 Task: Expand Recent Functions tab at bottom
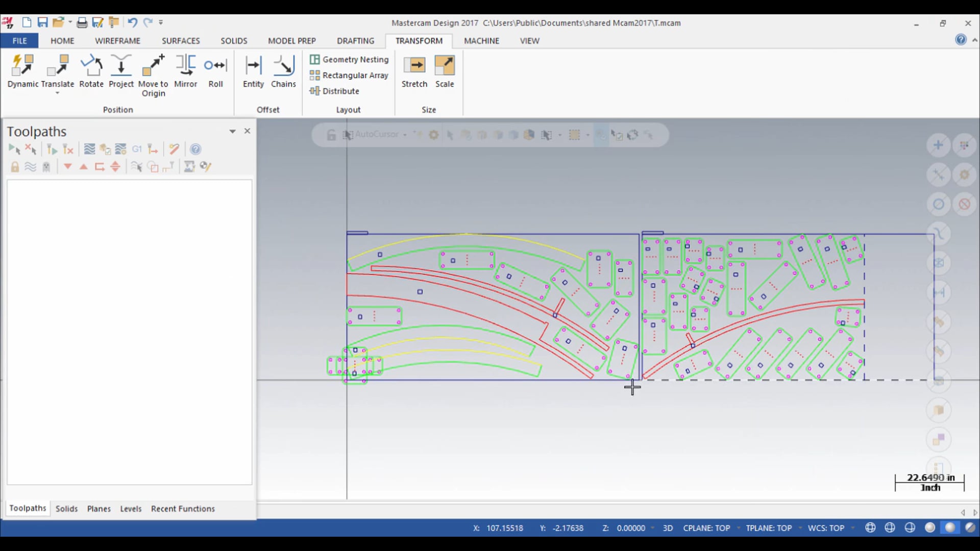pyautogui.click(x=182, y=508)
